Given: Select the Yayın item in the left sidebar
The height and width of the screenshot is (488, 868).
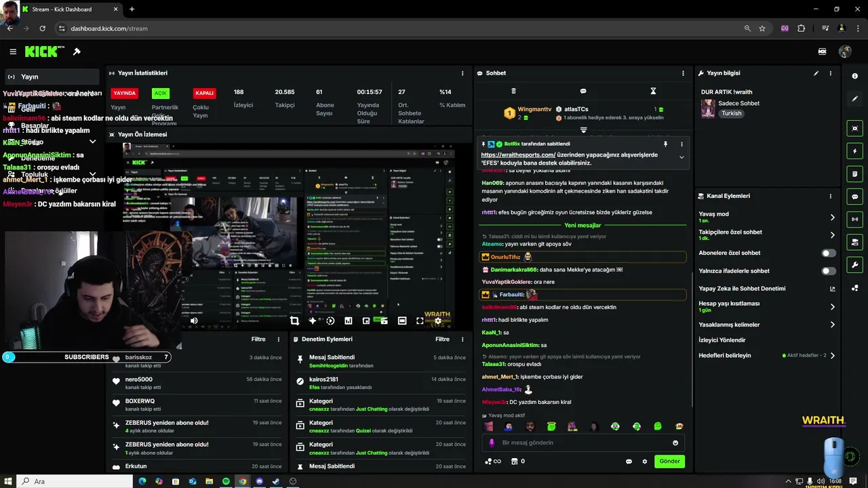Looking at the screenshot, I should 52,77.
